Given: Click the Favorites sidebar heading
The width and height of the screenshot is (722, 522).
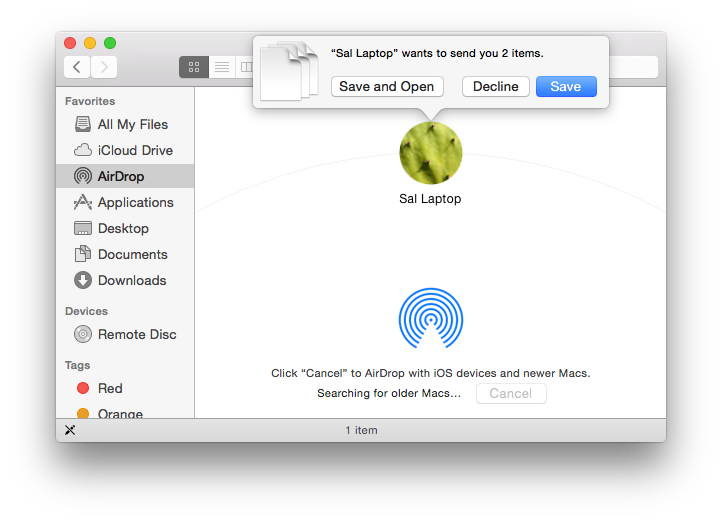Looking at the screenshot, I should [90, 101].
